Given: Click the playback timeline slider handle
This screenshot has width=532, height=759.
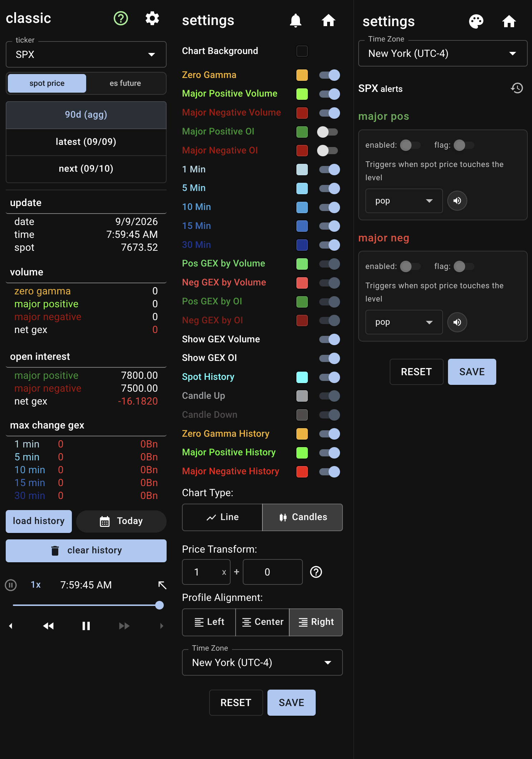Looking at the screenshot, I should pyautogui.click(x=159, y=605).
